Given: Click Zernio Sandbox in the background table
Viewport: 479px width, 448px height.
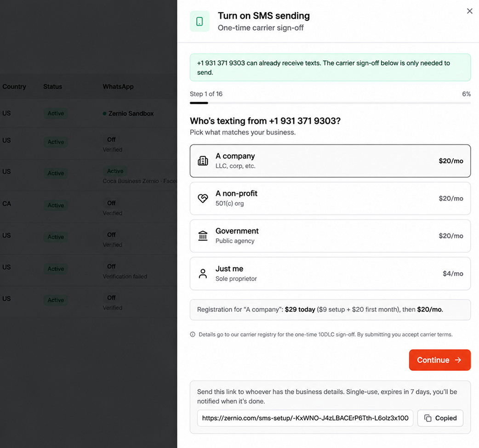Looking at the screenshot, I should [x=131, y=113].
